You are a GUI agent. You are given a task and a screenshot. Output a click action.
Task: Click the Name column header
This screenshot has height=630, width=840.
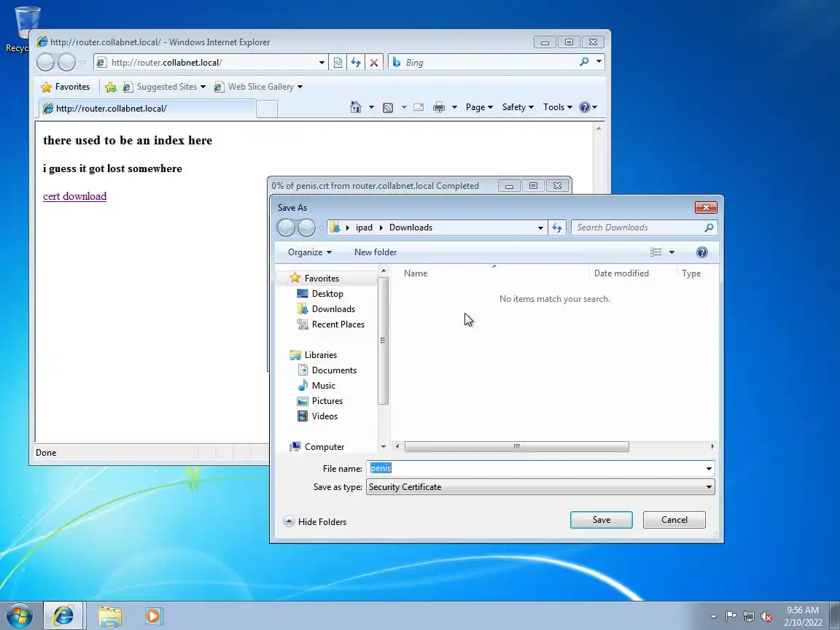(416, 273)
